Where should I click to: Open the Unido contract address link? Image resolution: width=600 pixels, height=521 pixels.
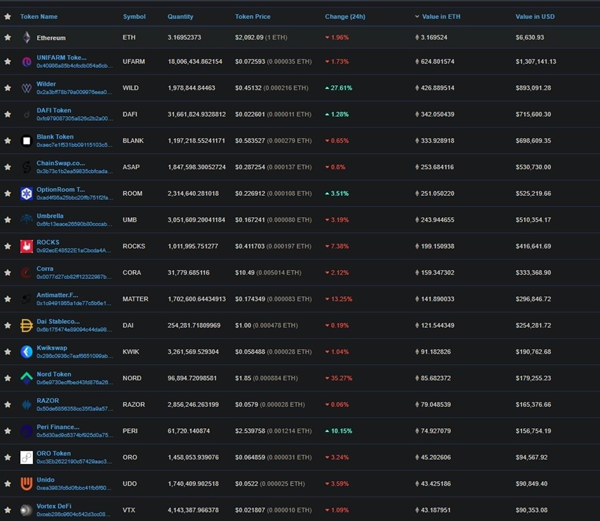coord(74,488)
